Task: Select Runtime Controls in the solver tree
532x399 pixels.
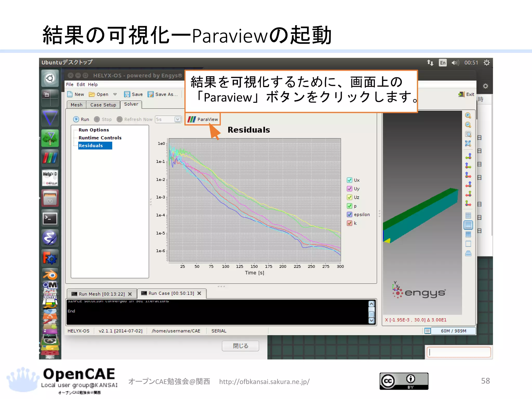Action: point(100,138)
